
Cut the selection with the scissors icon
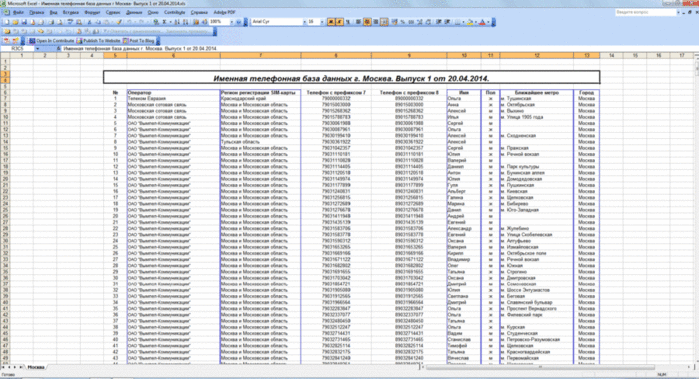(90, 22)
